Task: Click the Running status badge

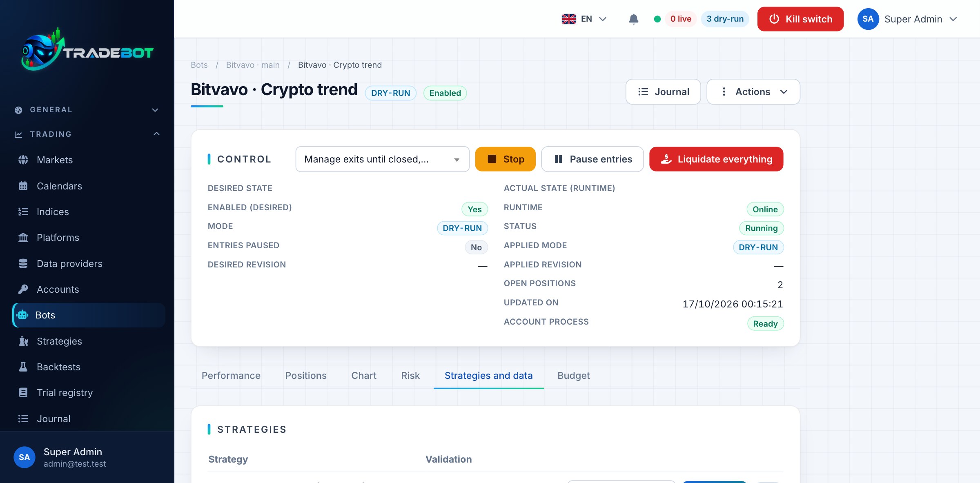Action: (762, 228)
